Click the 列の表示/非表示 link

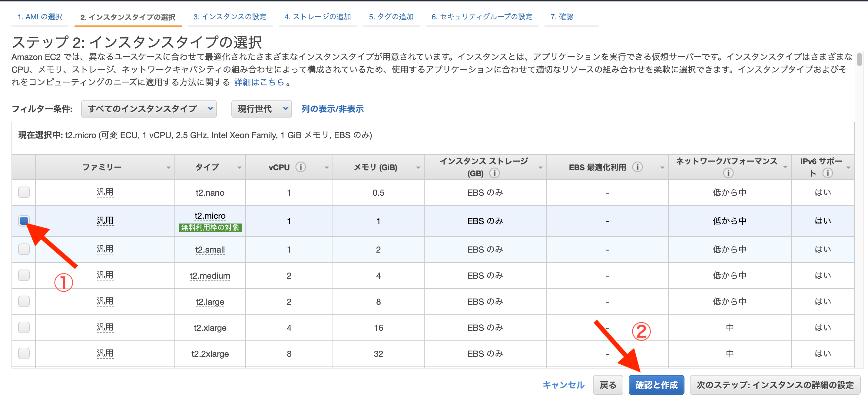coord(332,109)
